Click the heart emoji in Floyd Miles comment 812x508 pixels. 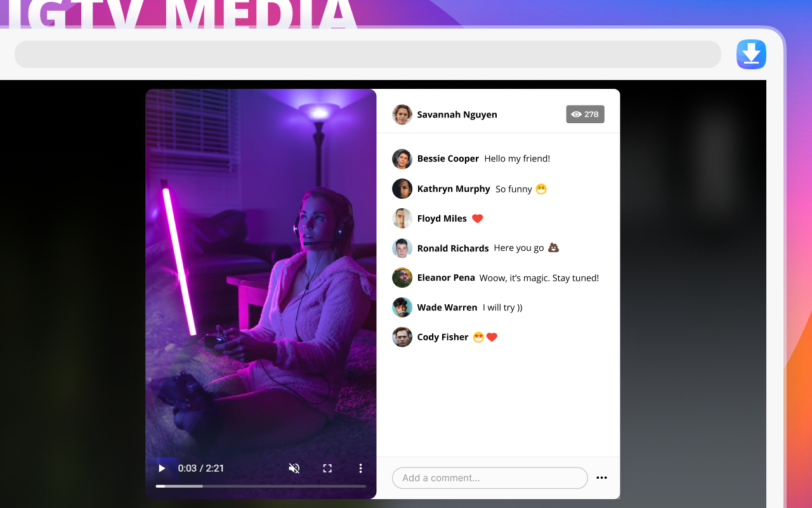478,218
